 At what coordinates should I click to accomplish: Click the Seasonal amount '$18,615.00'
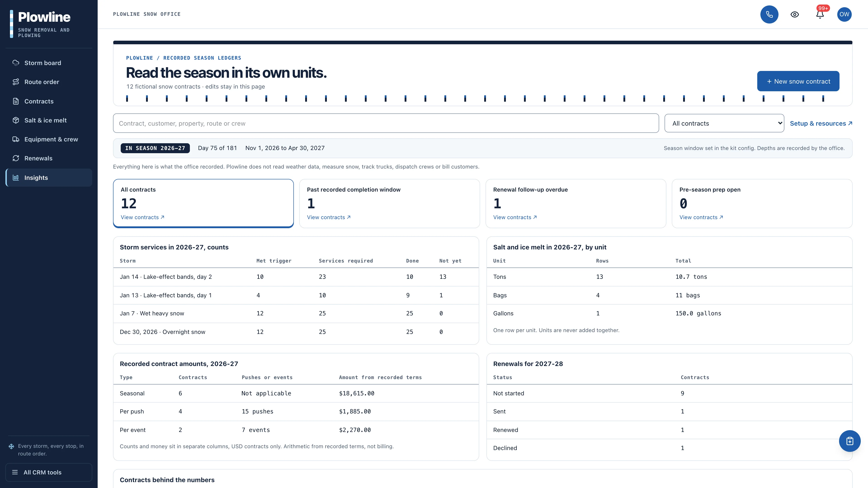tap(356, 393)
